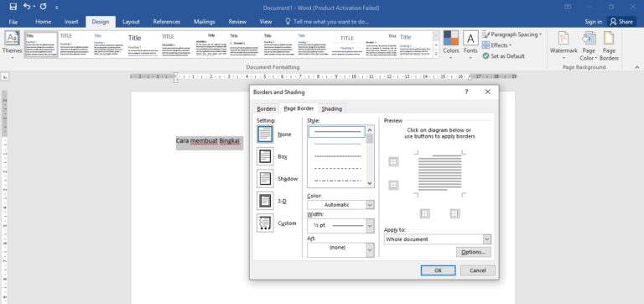The height and width of the screenshot is (304, 644).
Task: Choose the Shadow border setting icon
Action: 265,179
